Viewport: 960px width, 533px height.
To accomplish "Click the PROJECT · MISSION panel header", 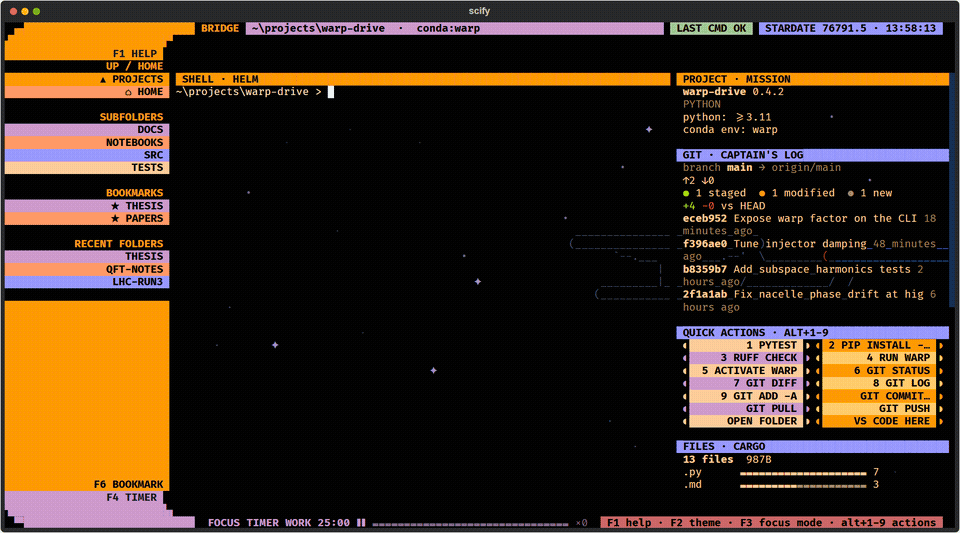I will click(812, 79).
